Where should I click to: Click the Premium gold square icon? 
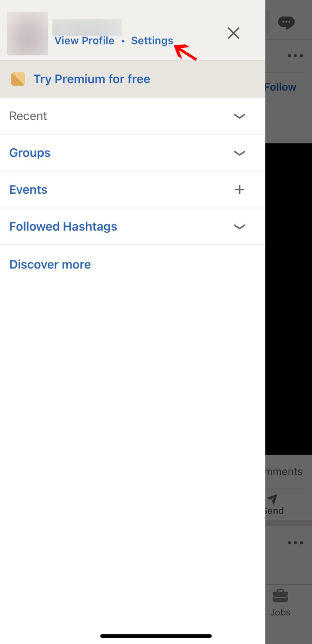click(x=18, y=79)
